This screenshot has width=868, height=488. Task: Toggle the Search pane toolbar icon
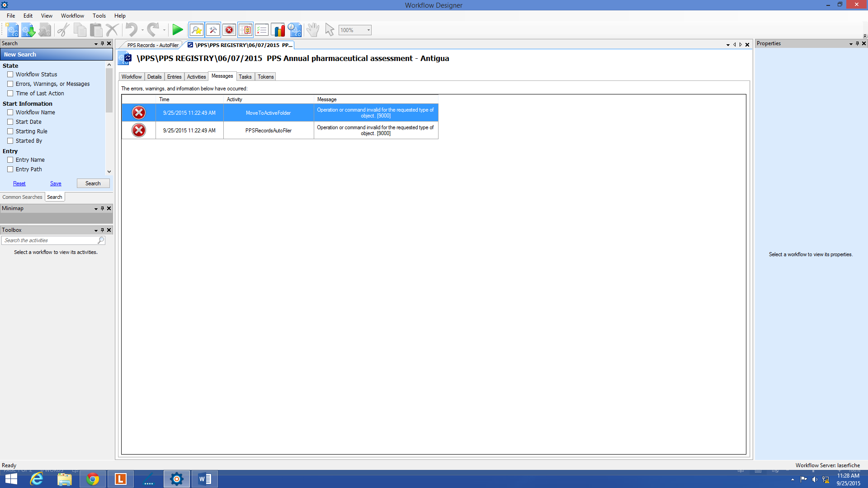(x=197, y=30)
